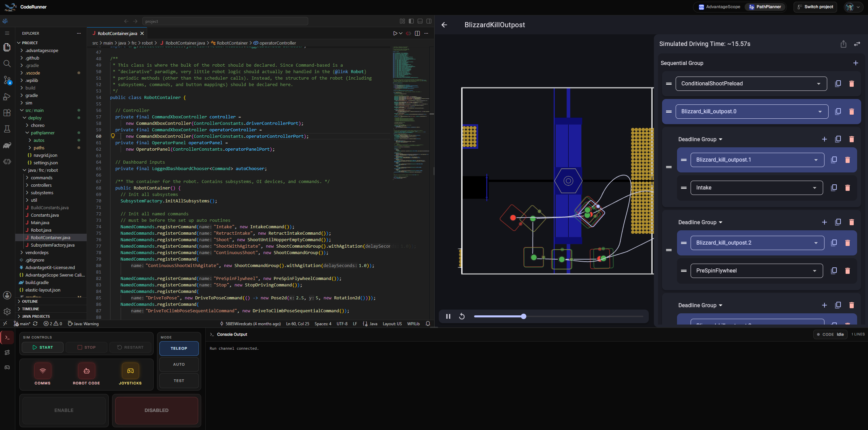Open the Blizzard_kill_outpost.0 path dropdown
Screen dimensions: 868x430
pyautogui.click(x=752, y=112)
